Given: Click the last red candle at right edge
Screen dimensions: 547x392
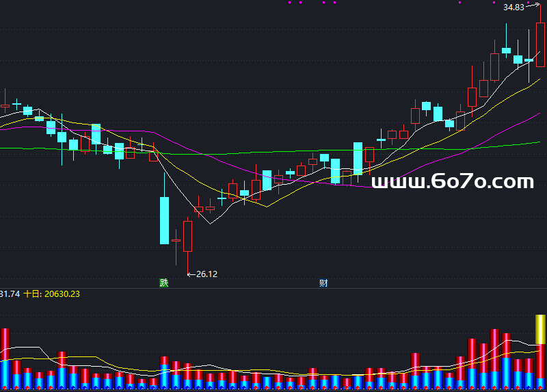Looking at the screenshot, I should click(540, 44).
